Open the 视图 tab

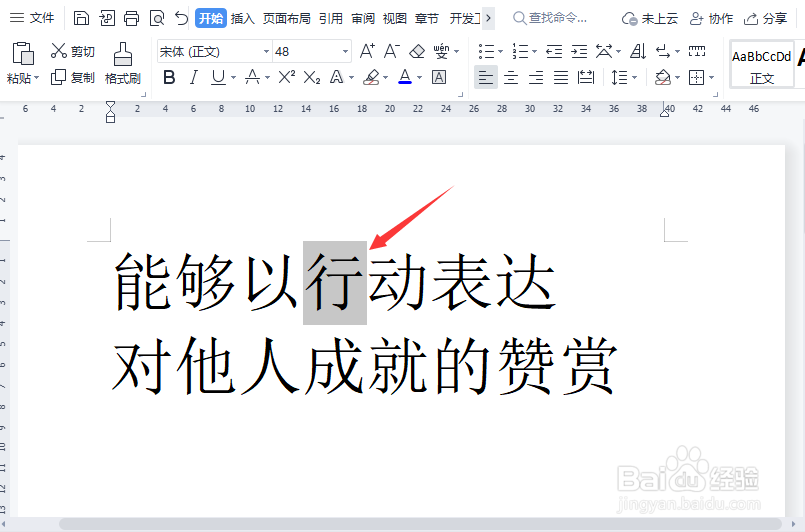click(x=395, y=18)
